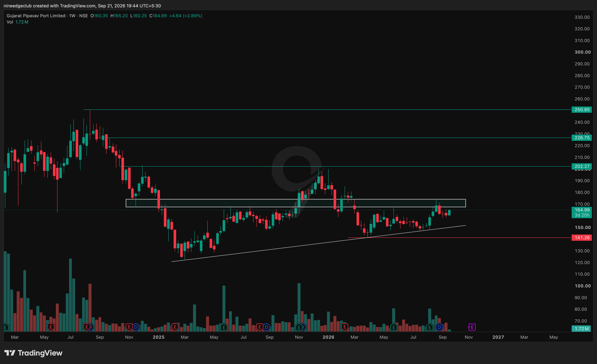Select the 226.75 price level label
Viewport: 597px width, 364px height.
[x=582, y=138]
